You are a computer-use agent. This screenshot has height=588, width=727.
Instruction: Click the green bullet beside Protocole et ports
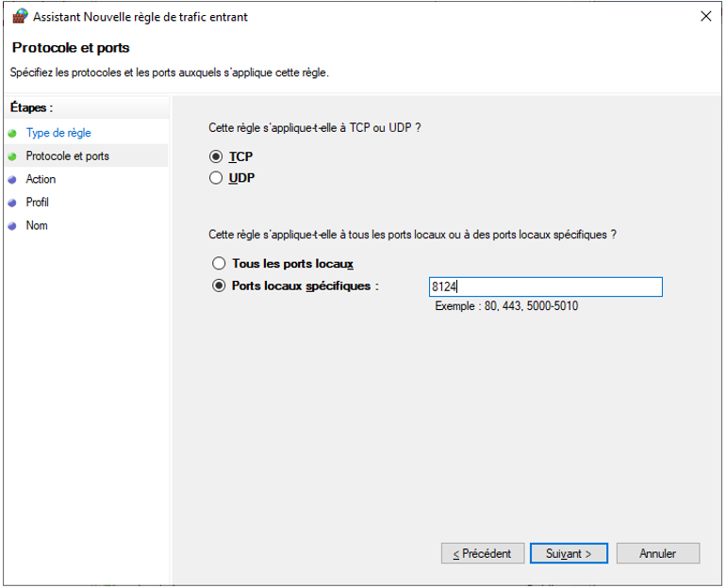point(12,156)
